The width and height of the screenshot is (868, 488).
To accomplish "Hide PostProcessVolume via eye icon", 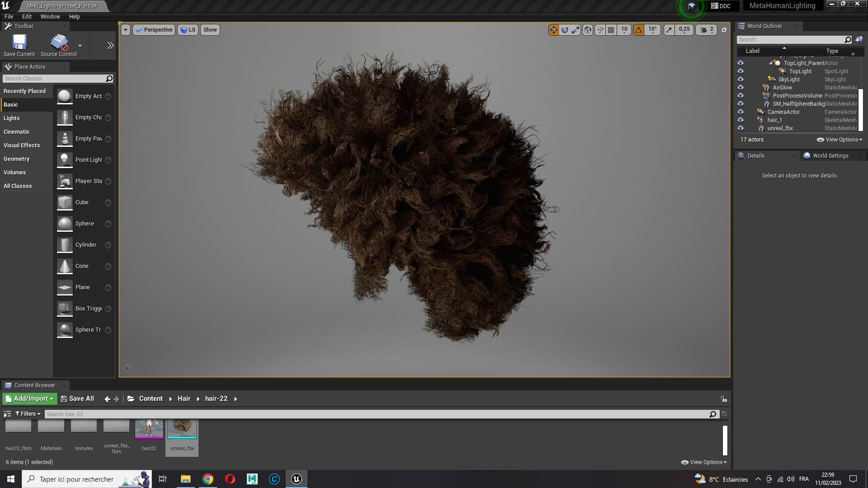I will (741, 95).
